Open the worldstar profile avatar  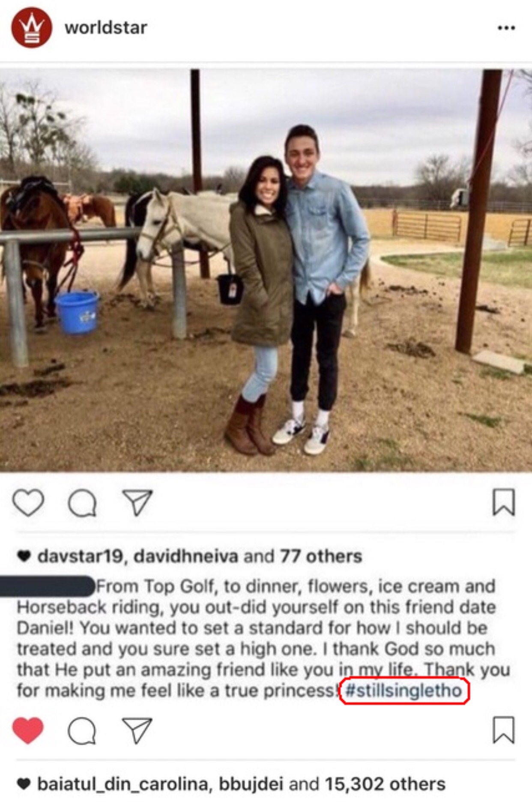[x=31, y=27]
